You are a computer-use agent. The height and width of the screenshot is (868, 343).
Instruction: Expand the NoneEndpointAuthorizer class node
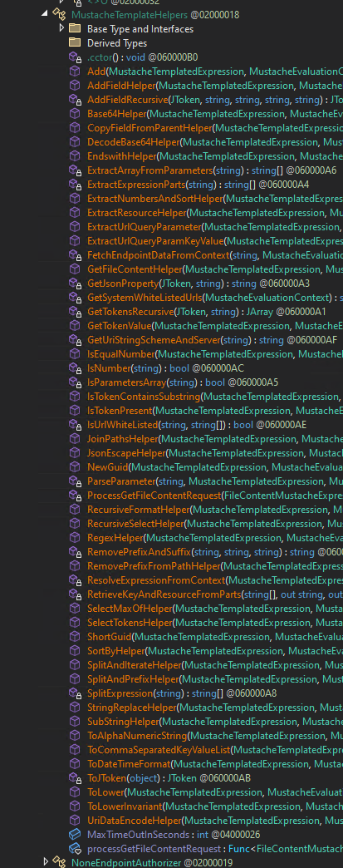[x=47, y=862]
